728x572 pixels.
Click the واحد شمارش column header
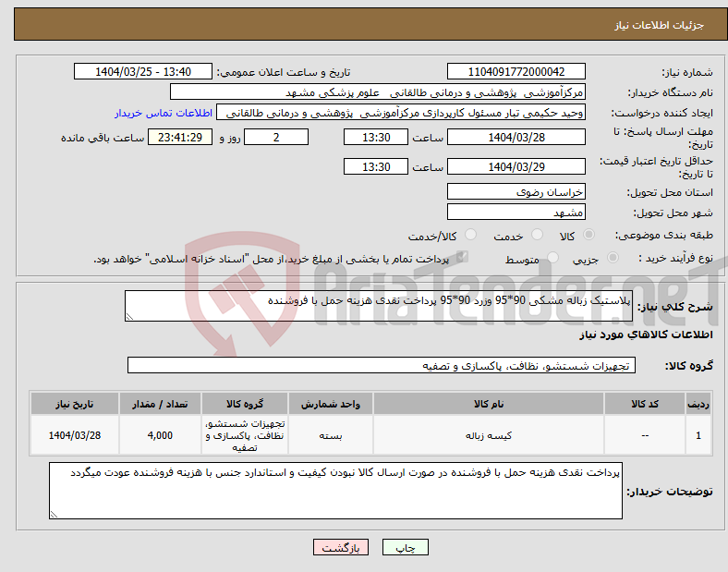tap(330, 404)
